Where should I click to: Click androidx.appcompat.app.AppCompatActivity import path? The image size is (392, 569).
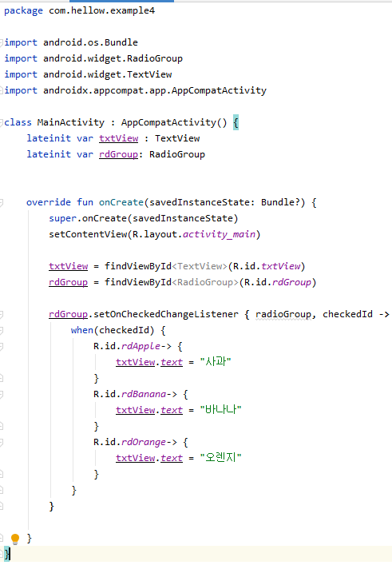click(x=155, y=91)
